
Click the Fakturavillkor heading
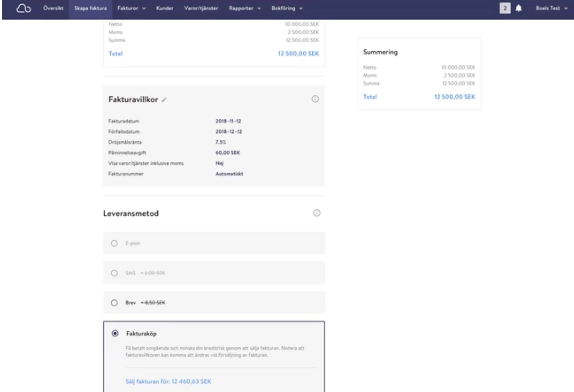click(x=133, y=99)
